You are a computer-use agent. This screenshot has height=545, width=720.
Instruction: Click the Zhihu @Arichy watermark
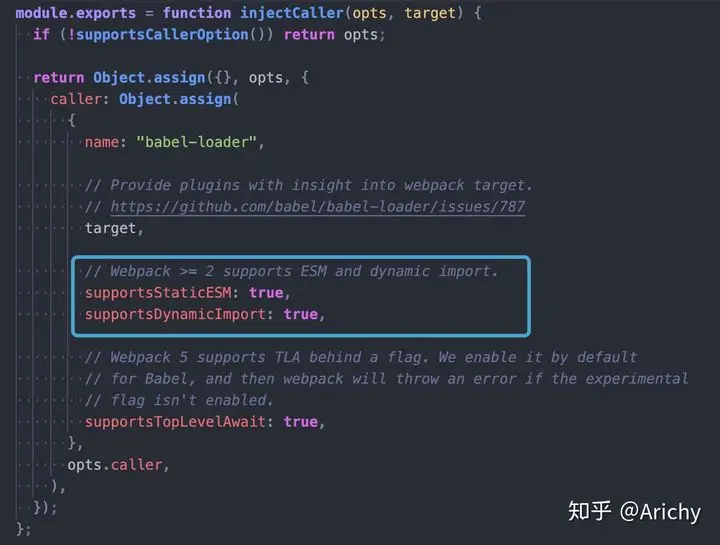(x=634, y=511)
